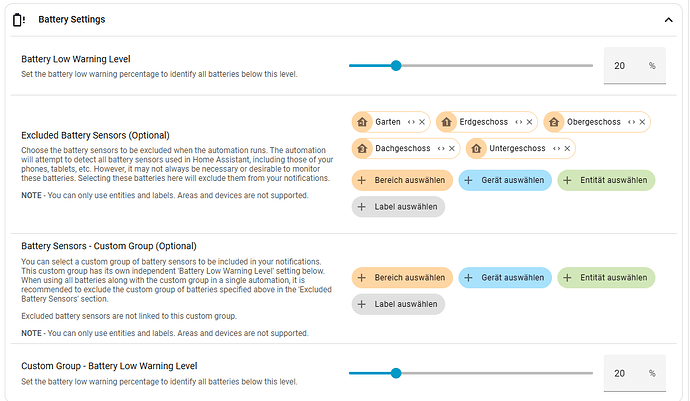Click Entität auswählen for the Custom Group
Viewport: 690px width, 401px height.
tap(606, 277)
